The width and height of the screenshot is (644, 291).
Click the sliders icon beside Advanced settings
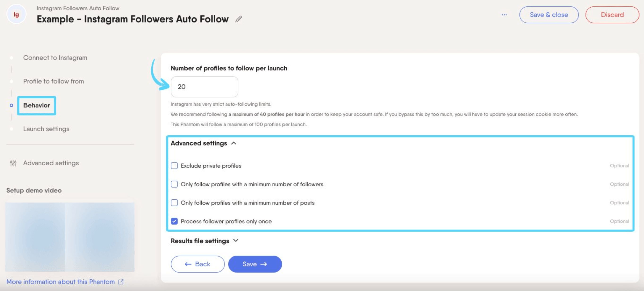tap(13, 163)
